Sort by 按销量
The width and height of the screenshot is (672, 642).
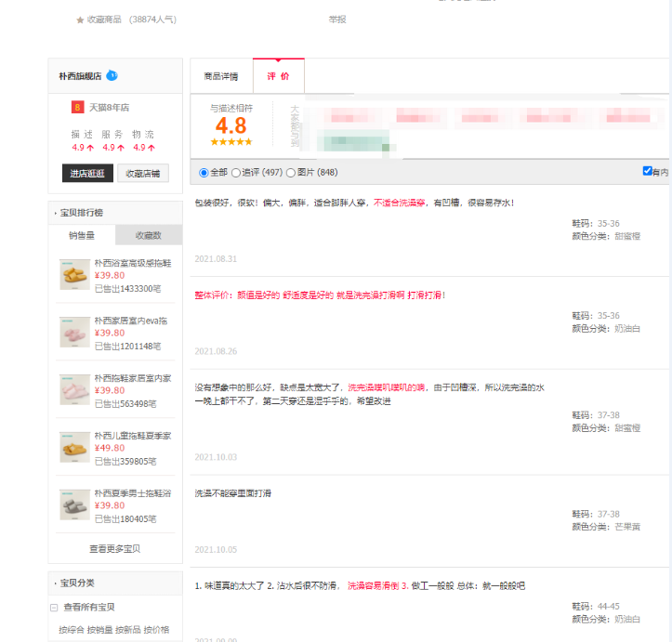coord(99,630)
